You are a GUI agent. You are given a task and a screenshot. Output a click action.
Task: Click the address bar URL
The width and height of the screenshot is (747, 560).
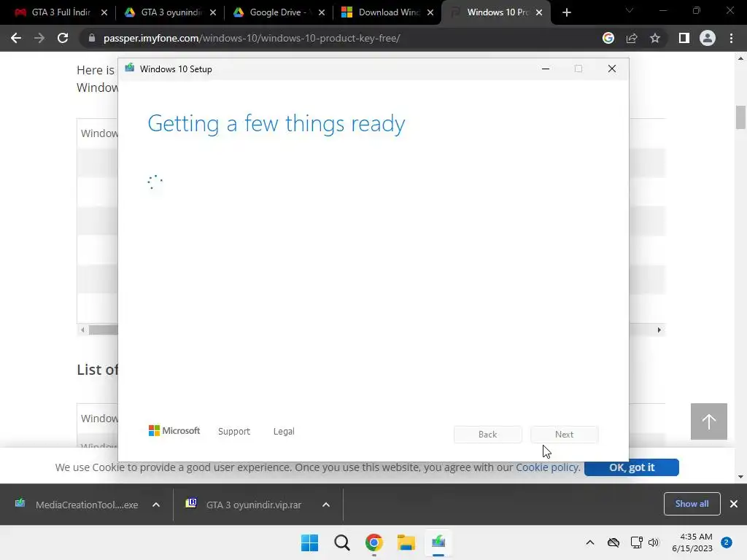(252, 38)
